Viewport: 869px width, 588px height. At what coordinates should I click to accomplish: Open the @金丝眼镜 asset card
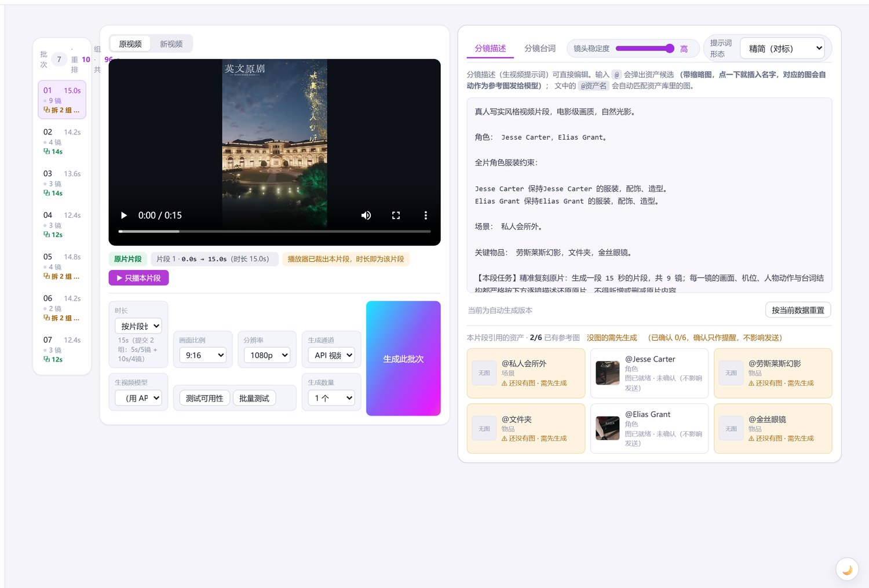click(x=773, y=429)
